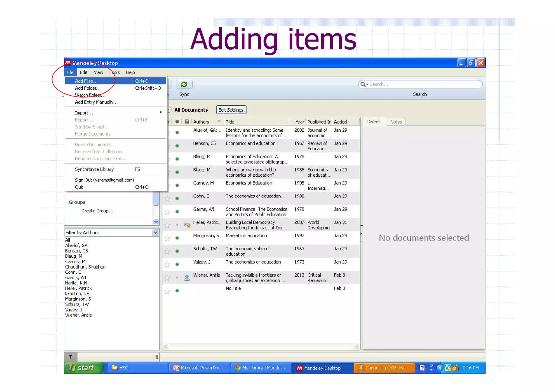Click the search magnifier icon

(x=363, y=85)
